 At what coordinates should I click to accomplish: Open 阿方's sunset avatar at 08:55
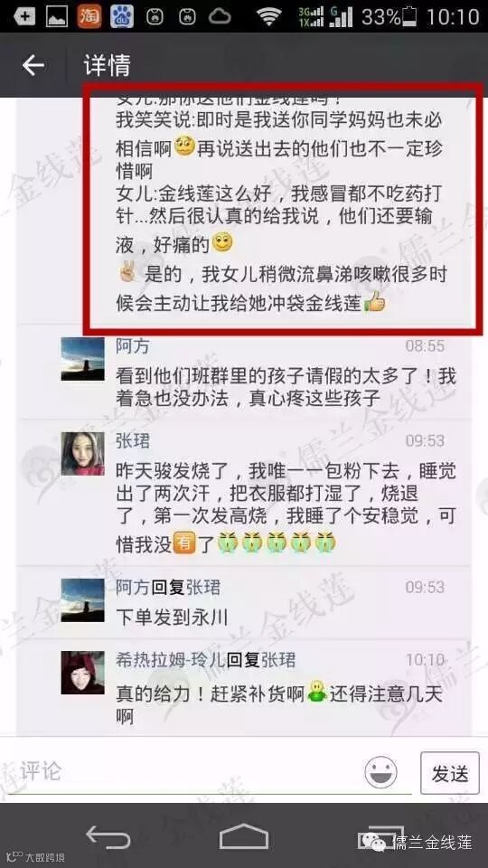(82, 359)
